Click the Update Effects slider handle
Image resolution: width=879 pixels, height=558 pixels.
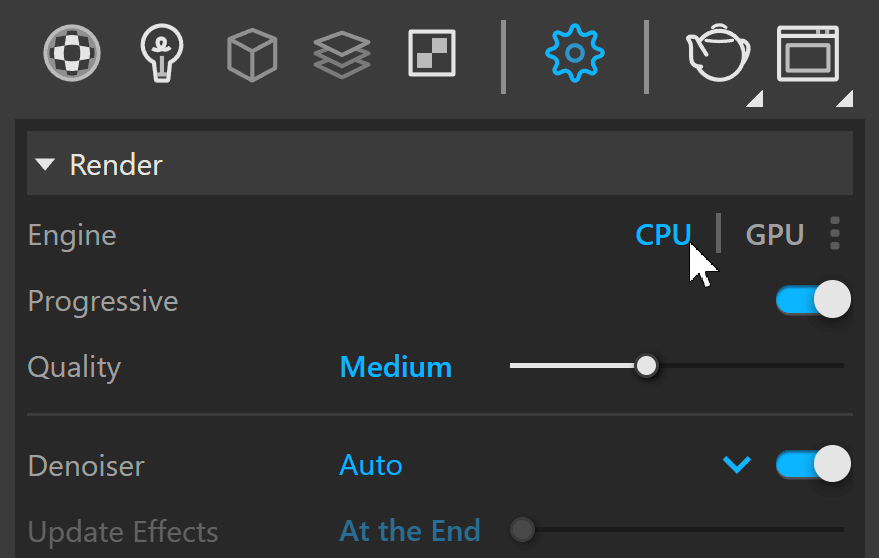point(522,530)
